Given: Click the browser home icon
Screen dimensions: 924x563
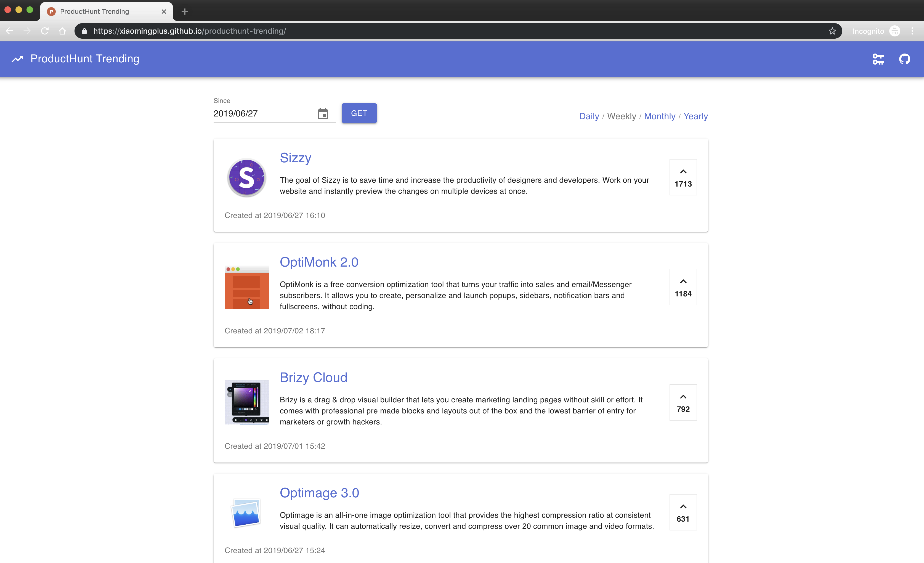Looking at the screenshot, I should point(62,31).
